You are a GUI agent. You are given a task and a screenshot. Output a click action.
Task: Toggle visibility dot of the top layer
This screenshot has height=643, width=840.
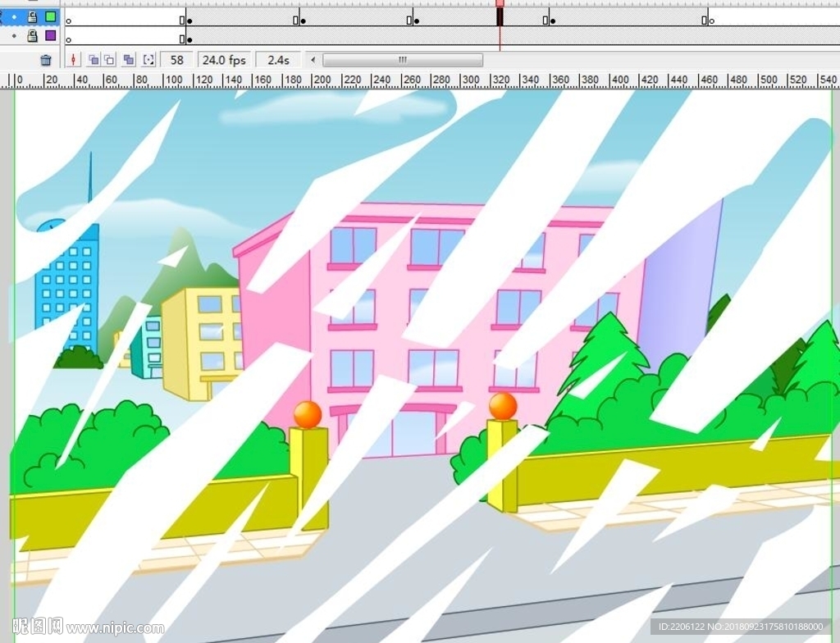(14, 16)
